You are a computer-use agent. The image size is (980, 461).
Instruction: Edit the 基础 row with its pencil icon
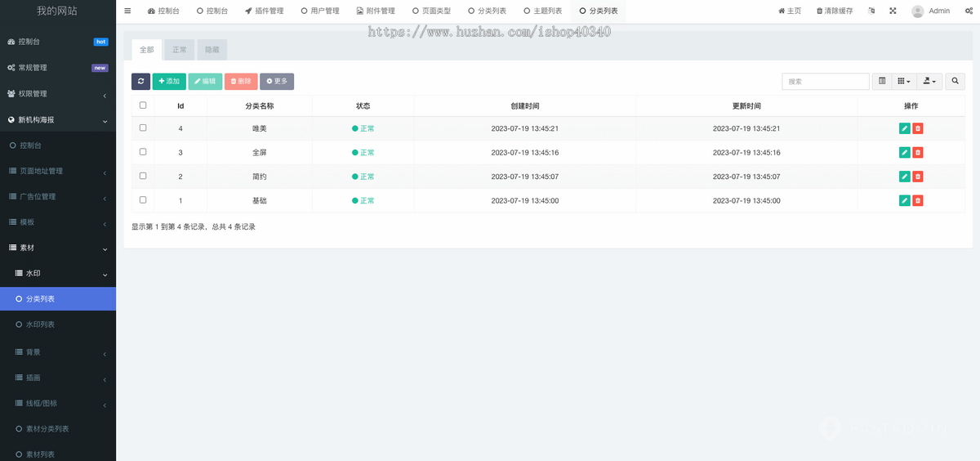pyautogui.click(x=905, y=200)
